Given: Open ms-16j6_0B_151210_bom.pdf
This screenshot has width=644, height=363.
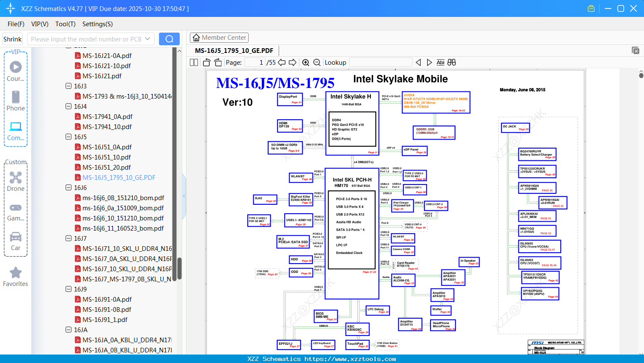Looking at the screenshot, I should (x=123, y=198).
